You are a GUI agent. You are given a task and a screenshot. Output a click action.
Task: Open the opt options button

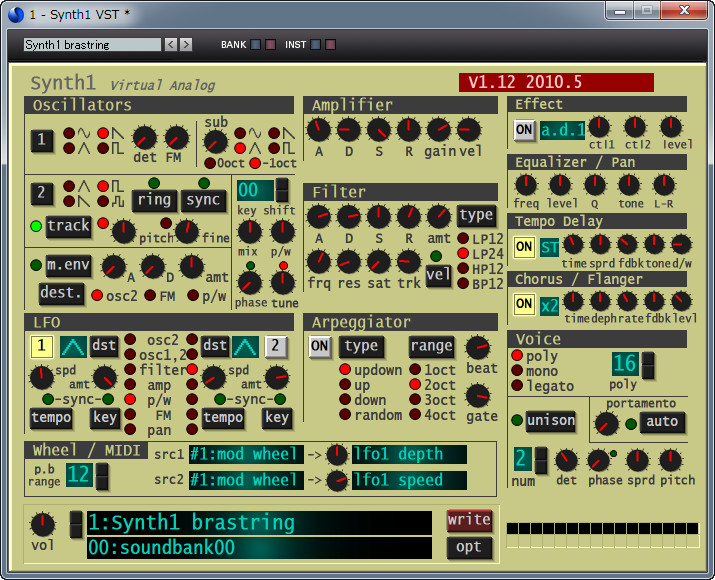pos(469,548)
